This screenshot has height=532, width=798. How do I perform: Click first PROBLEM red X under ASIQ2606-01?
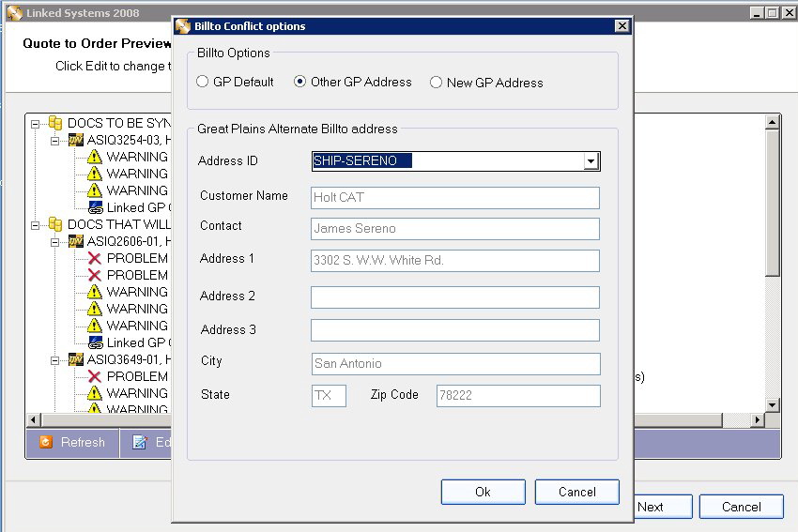[x=95, y=258]
